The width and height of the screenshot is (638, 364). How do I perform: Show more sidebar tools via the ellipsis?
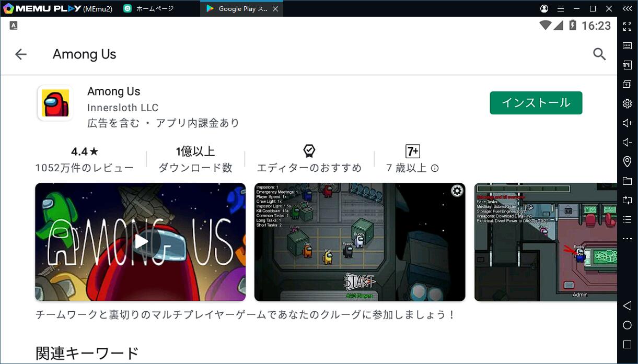tap(628, 239)
